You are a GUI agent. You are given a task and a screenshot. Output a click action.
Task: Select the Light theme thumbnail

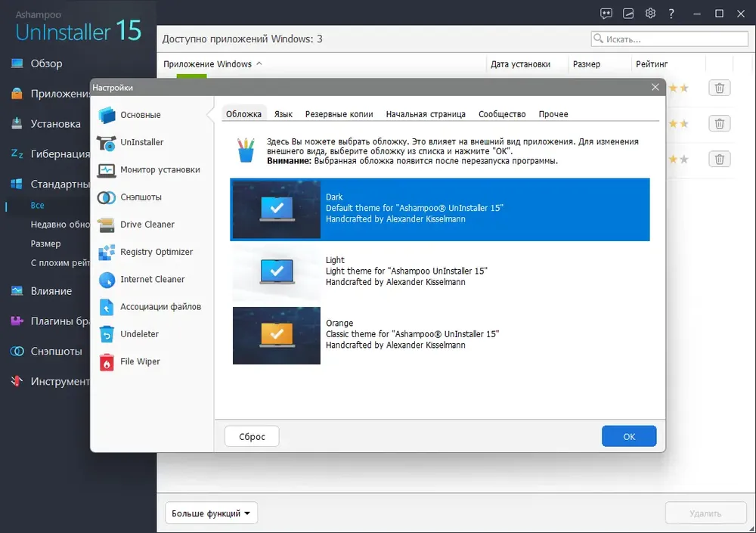[277, 271]
